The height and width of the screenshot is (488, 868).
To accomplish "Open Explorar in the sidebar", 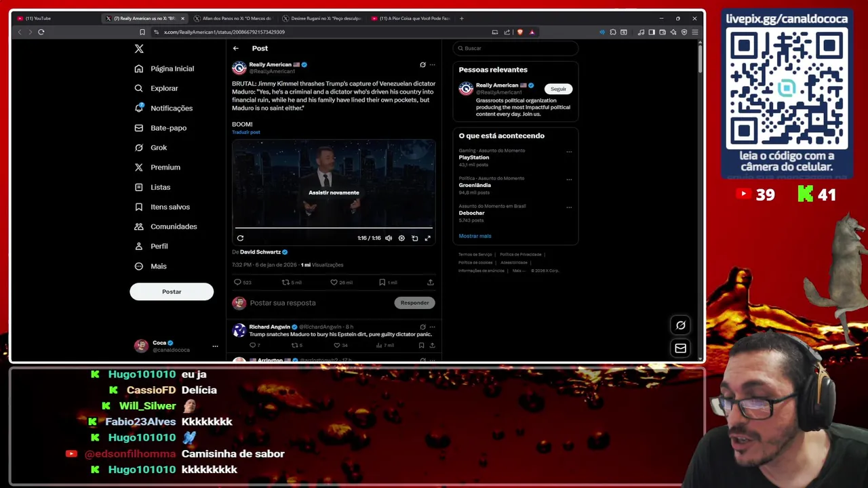I will (157, 88).
